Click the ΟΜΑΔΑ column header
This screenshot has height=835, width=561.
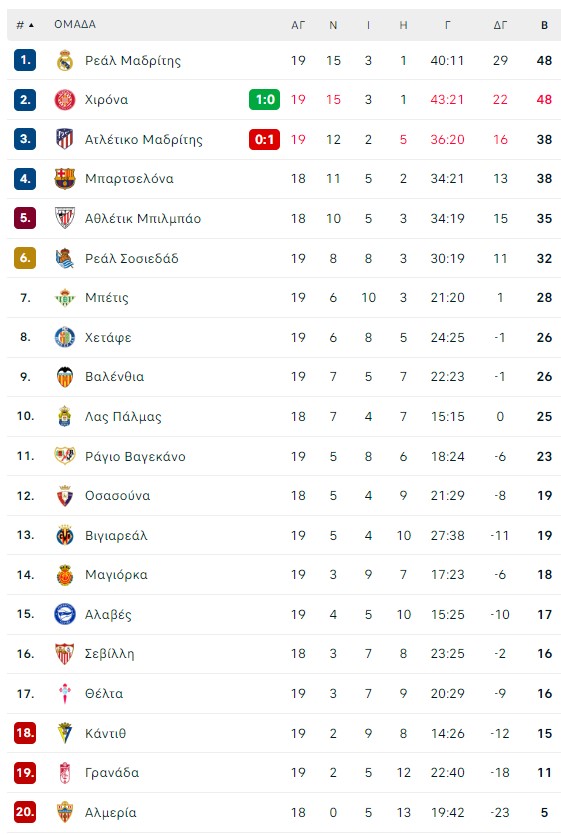[75, 24]
